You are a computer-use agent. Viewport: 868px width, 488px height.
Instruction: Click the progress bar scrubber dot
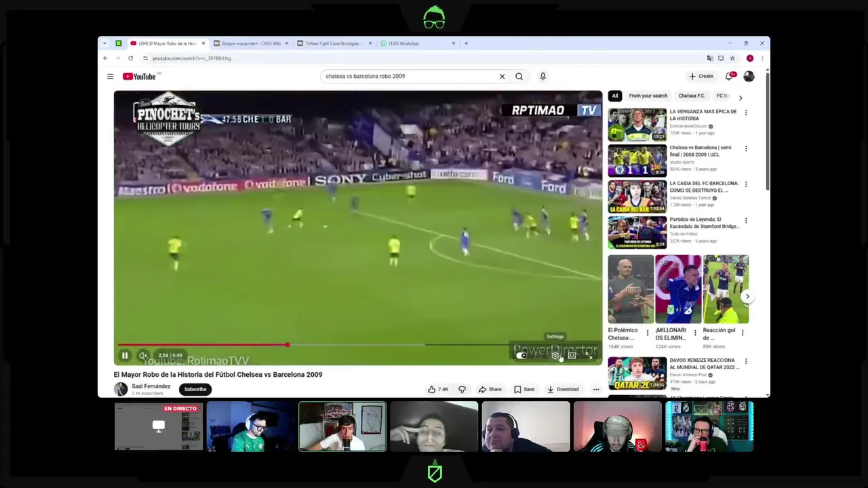click(287, 345)
